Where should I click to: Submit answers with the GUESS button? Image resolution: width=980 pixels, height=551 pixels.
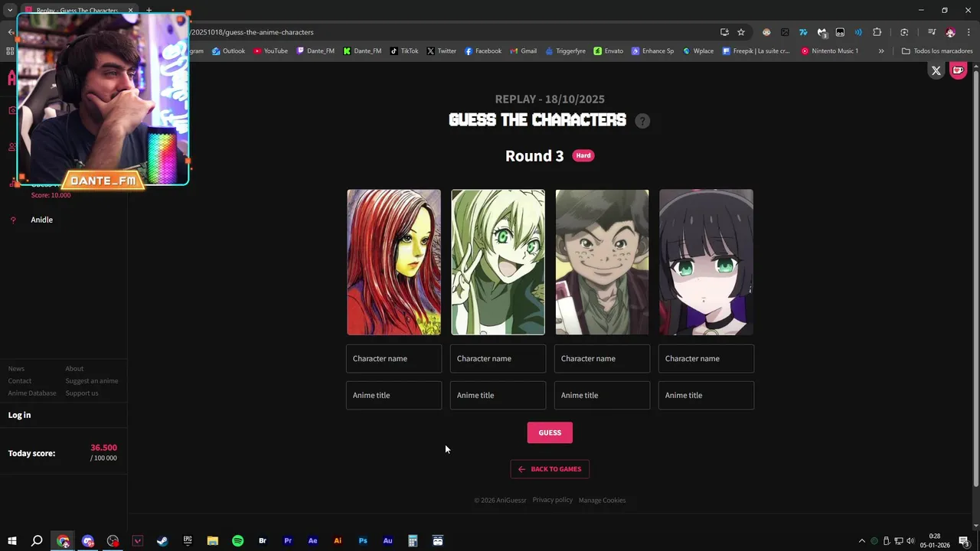tap(550, 432)
